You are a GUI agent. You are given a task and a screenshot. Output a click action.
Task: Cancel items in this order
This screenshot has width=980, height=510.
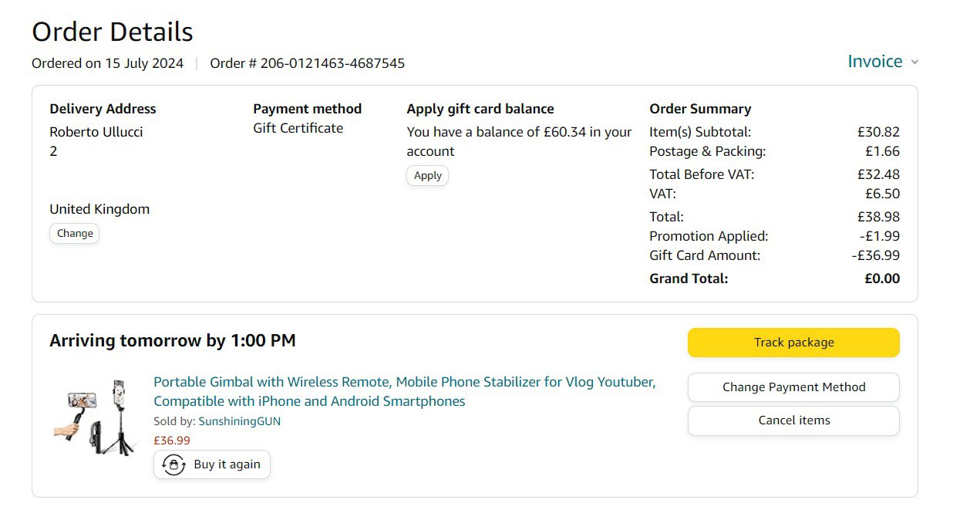[793, 420]
